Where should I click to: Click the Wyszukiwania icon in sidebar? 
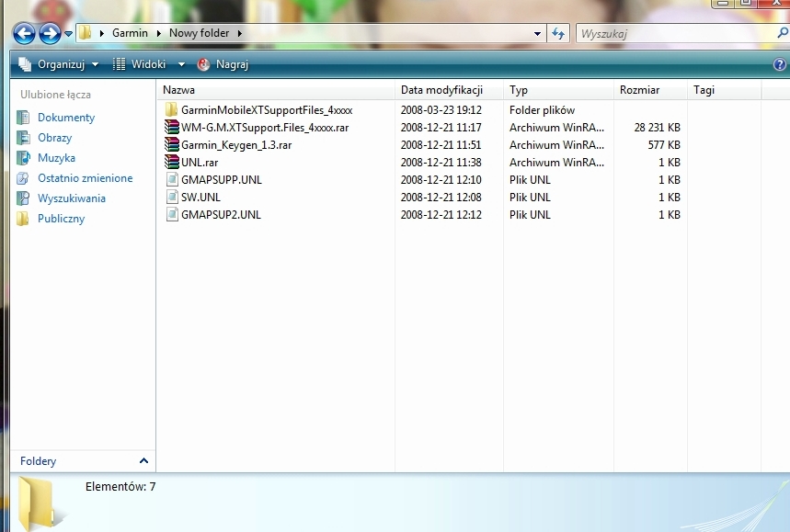click(x=23, y=198)
